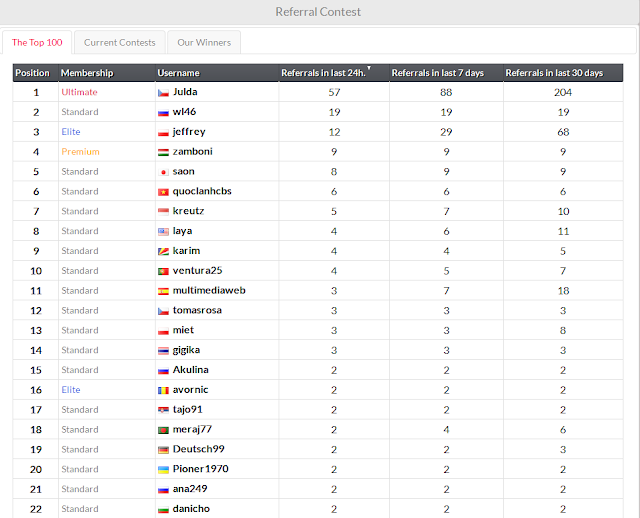640x518 pixels.
Task: Click the Membership column header
Action: [87, 73]
